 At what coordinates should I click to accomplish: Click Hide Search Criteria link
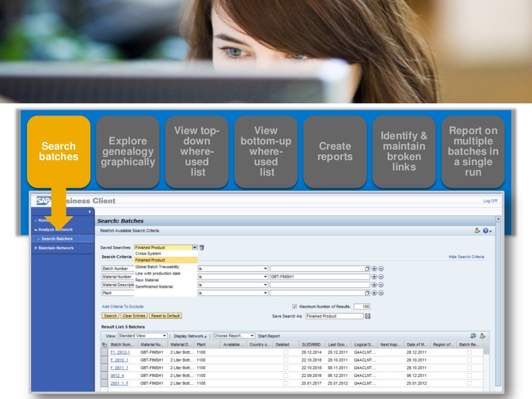point(466,257)
